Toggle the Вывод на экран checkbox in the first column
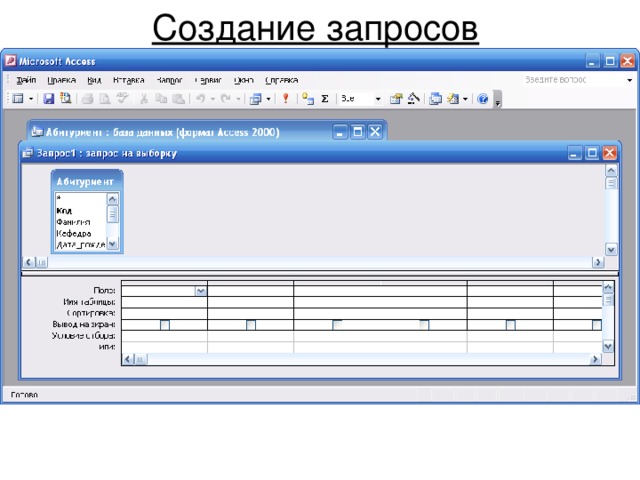The height and width of the screenshot is (480, 640). [x=165, y=325]
